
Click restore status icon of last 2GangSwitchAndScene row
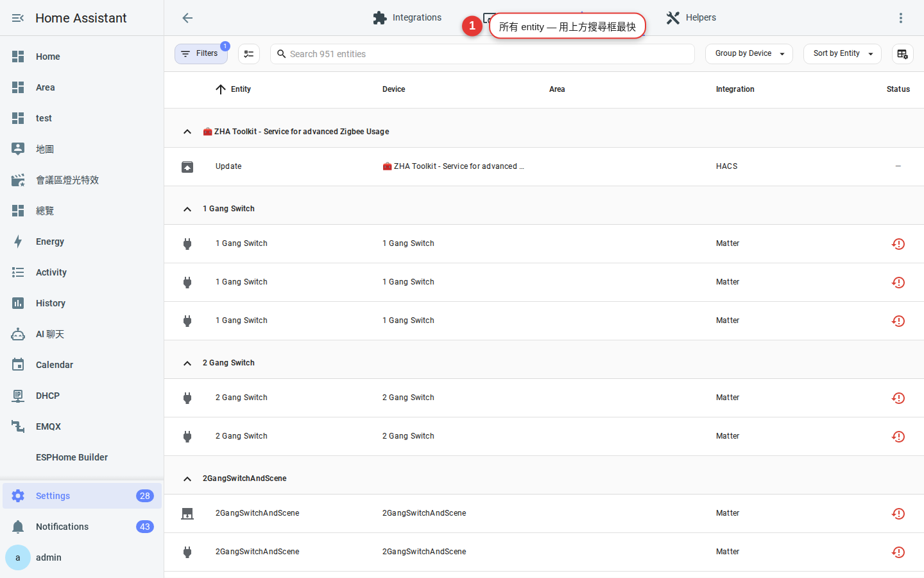(x=898, y=552)
